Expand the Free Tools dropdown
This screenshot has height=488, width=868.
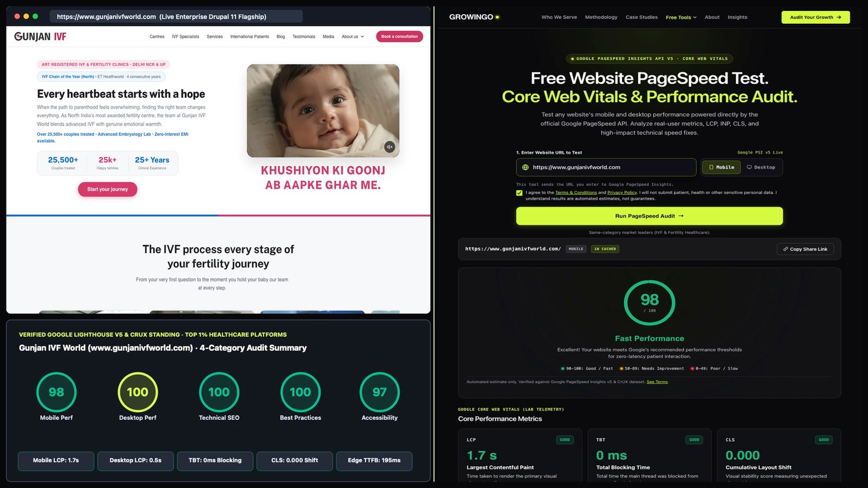click(681, 17)
